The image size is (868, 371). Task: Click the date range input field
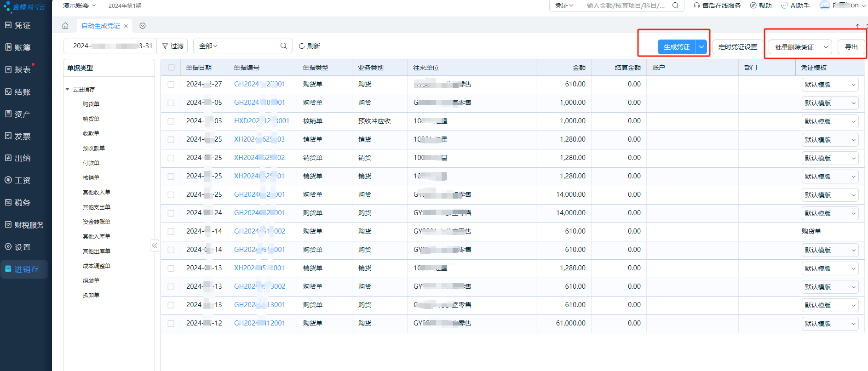click(x=112, y=46)
